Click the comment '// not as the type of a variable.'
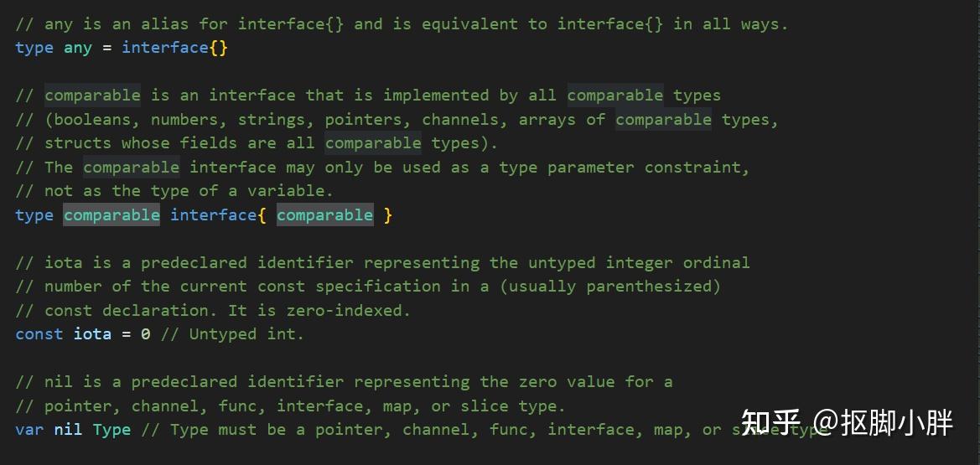 pyautogui.click(x=174, y=191)
